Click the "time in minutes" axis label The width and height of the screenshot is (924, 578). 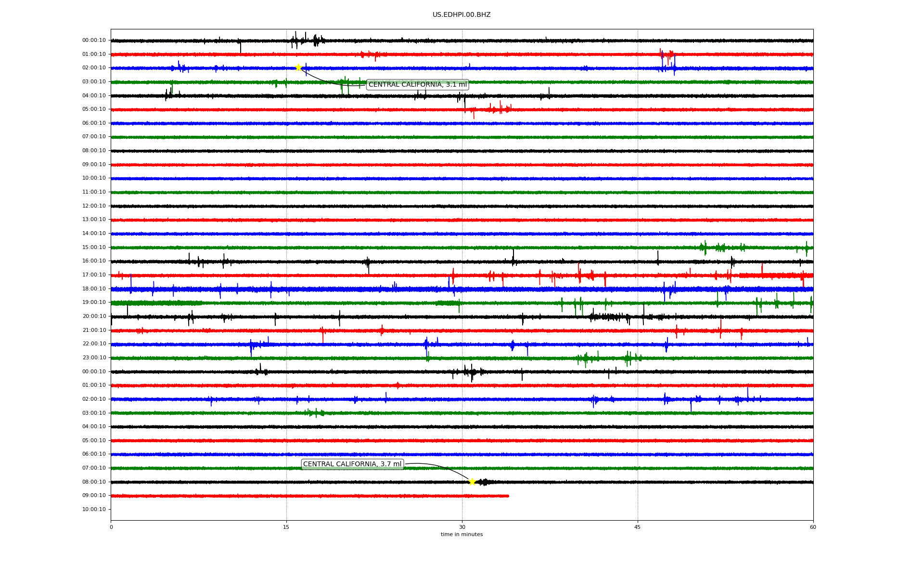coord(462,535)
